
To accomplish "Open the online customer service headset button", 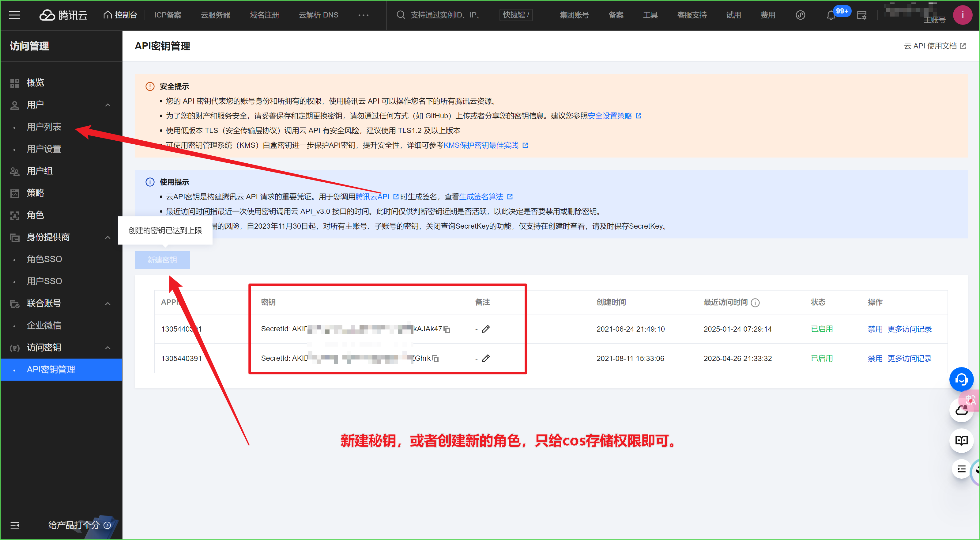I will pos(961,379).
